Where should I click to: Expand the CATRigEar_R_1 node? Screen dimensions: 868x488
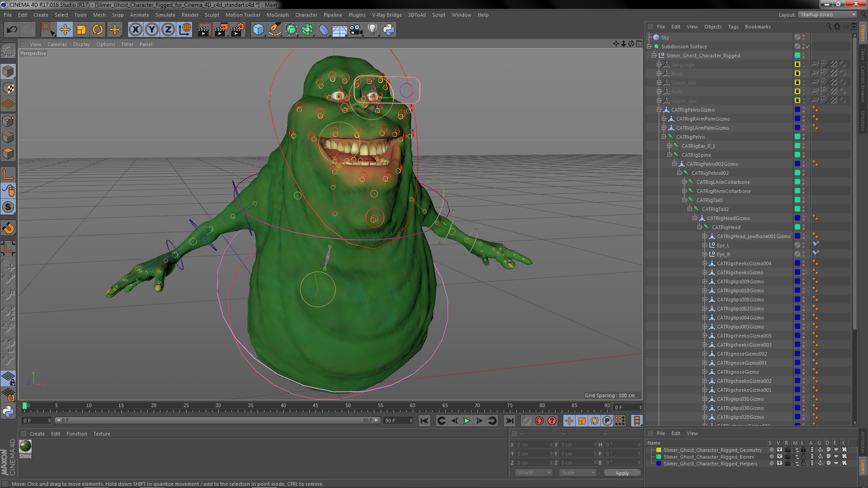click(670, 146)
